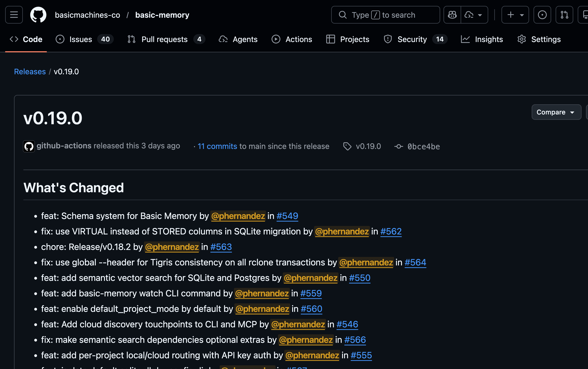Open the basicmachines-co owner link
This screenshot has height=369, width=588.
[x=87, y=15]
